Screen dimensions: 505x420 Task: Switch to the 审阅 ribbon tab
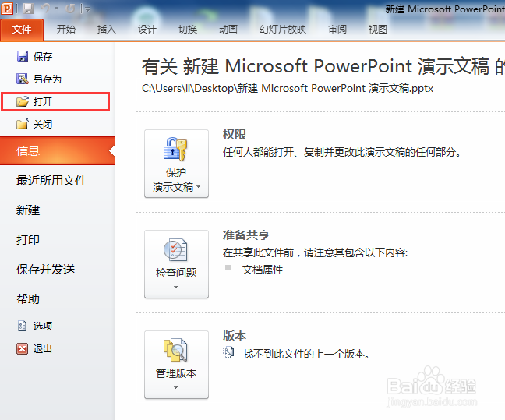click(x=337, y=30)
